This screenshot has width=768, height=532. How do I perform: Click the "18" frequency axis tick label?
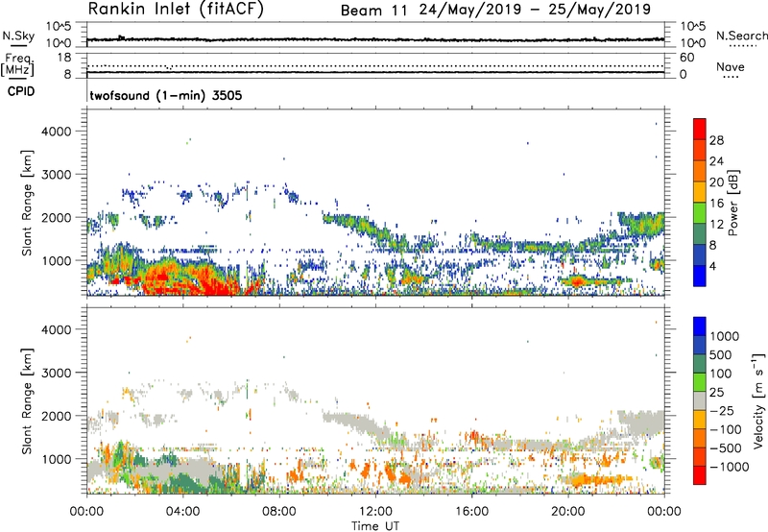coord(64,58)
